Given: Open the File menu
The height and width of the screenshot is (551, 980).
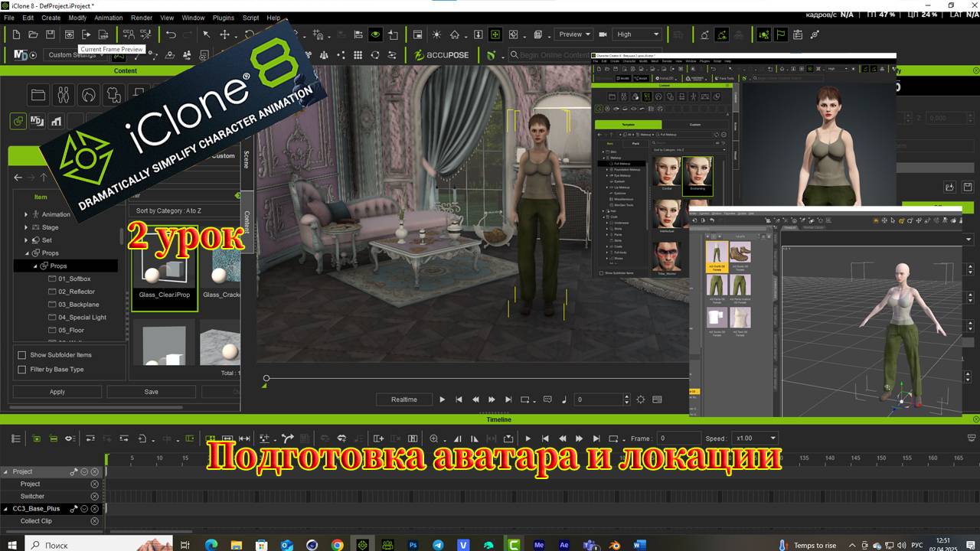Looking at the screenshot, I should (x=9, y=18).
